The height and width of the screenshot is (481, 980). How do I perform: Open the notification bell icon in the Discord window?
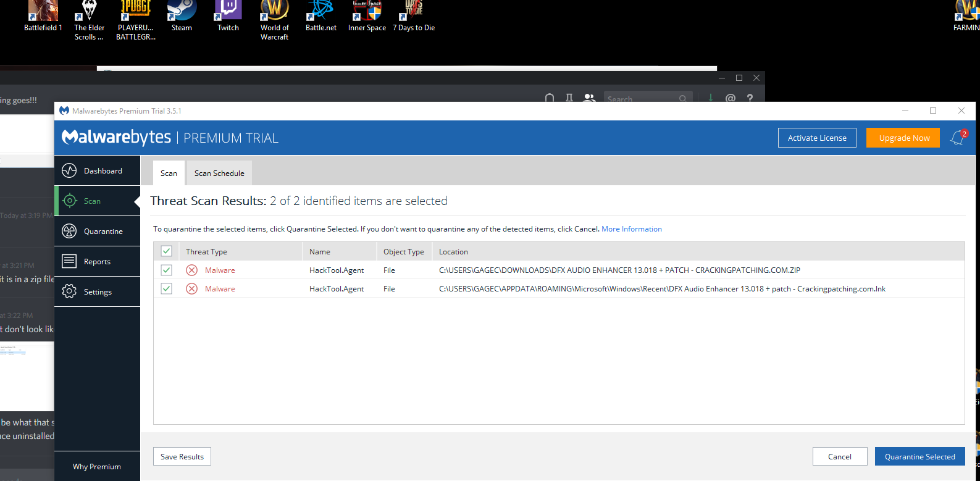550,98
